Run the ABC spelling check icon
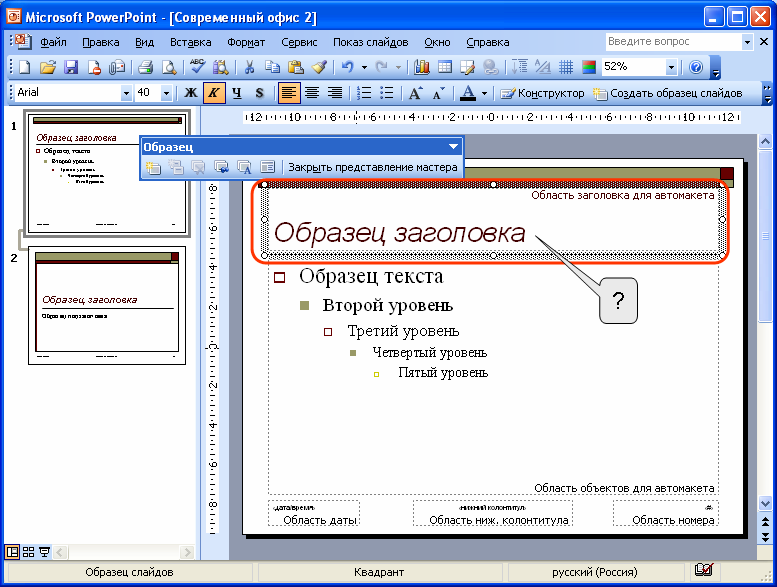The height and width of the screenshot is (587, 777). coord(197,66)
